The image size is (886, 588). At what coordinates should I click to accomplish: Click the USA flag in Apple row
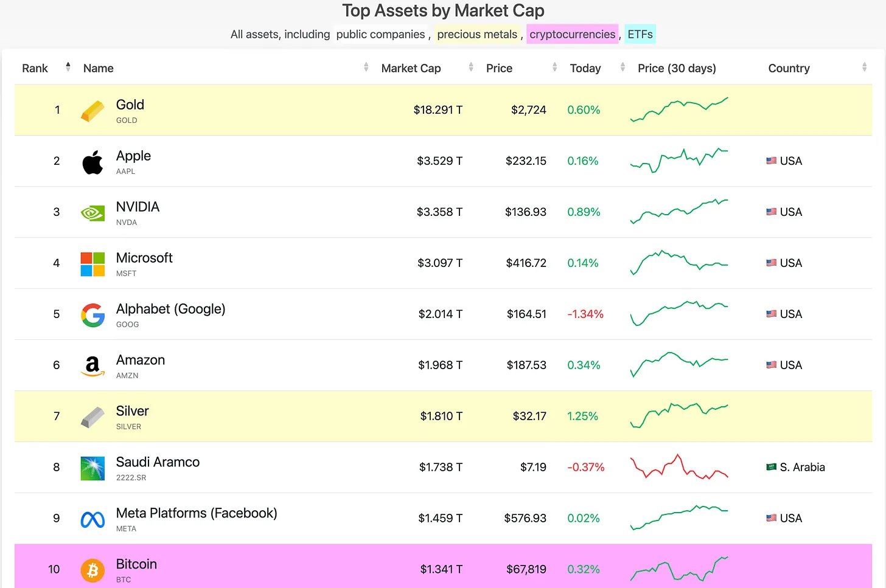pyautogui.click(x=771, y=161)
